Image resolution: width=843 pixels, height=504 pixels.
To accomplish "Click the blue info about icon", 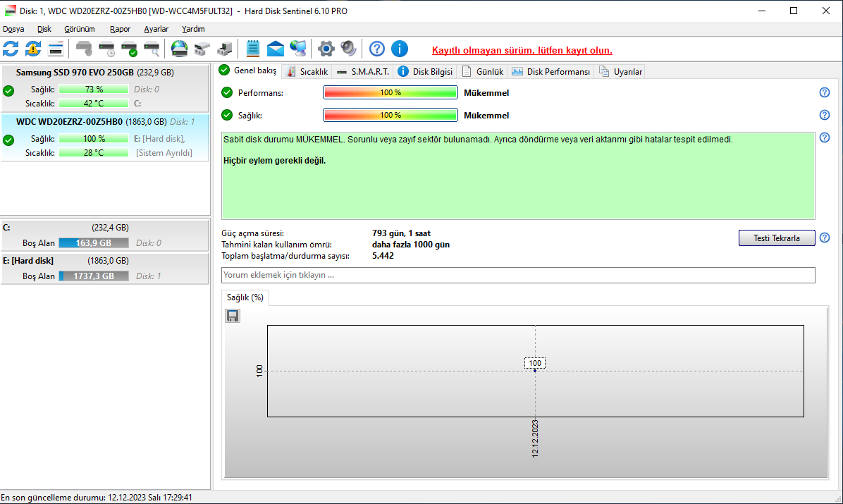I will (x=400, y=49).
